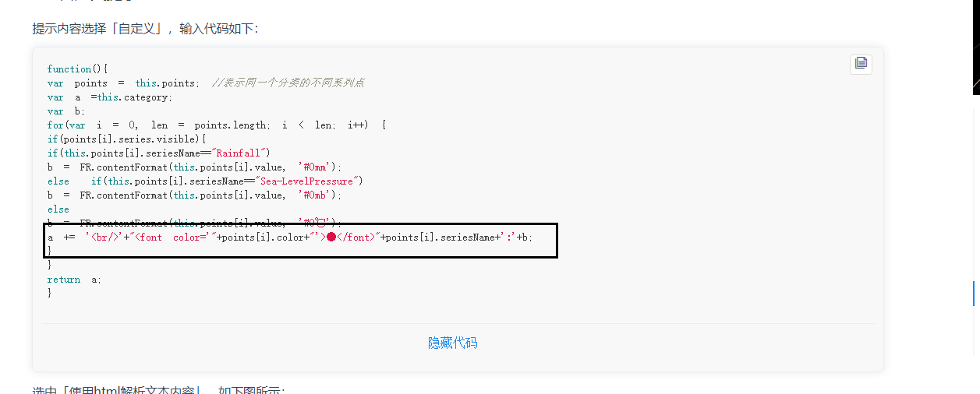The width and height of the screenshot is (980, 394).
Task: Click the blue marker bar on right edge
Action: (x=974, y=292)
